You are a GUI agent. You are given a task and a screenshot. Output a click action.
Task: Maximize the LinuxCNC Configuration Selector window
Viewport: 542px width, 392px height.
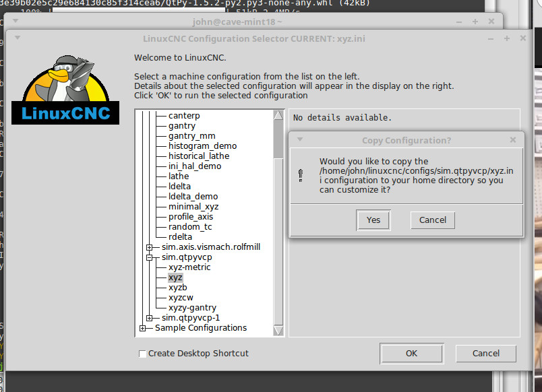click(507, 38)
